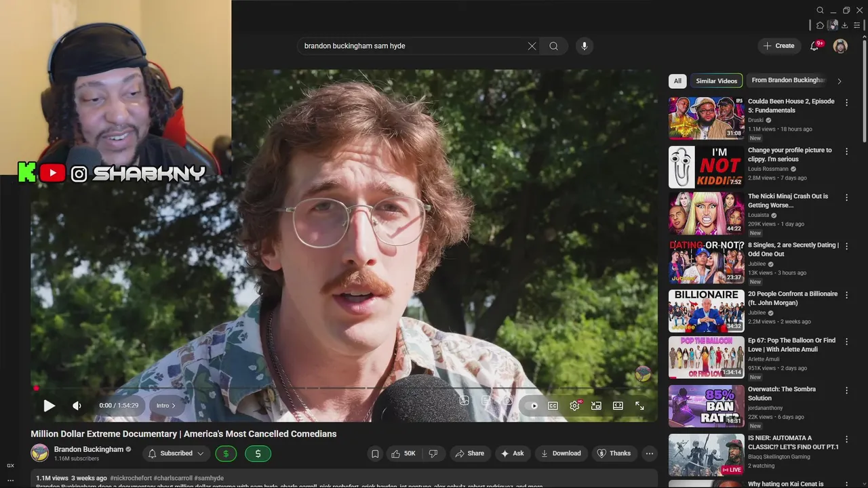Open options for 20 People Confront a Billionaire
Viewport: 868px width, 488px height.
point(846,295)
